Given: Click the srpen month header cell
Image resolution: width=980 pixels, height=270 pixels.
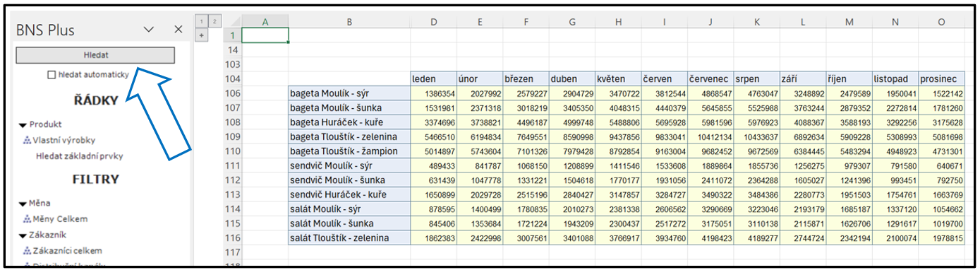Looking at the screenshot, I should tap(757, 79).
